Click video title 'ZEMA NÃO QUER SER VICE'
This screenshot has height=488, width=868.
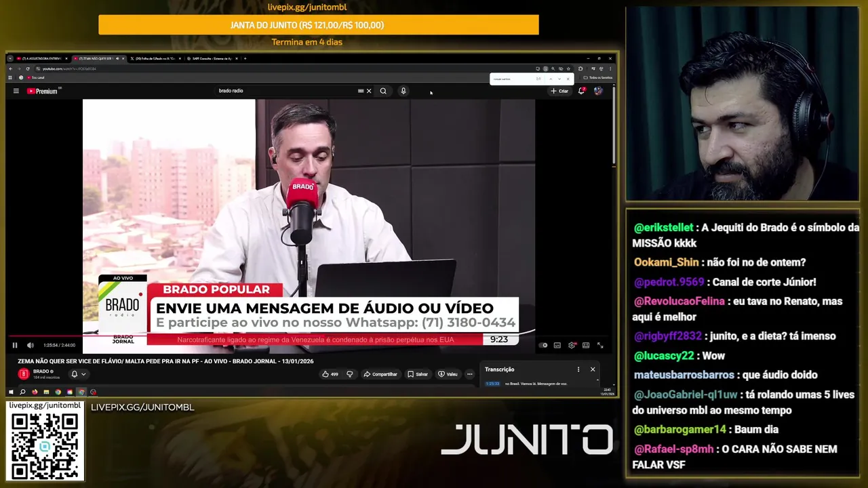tap(165, 361)
